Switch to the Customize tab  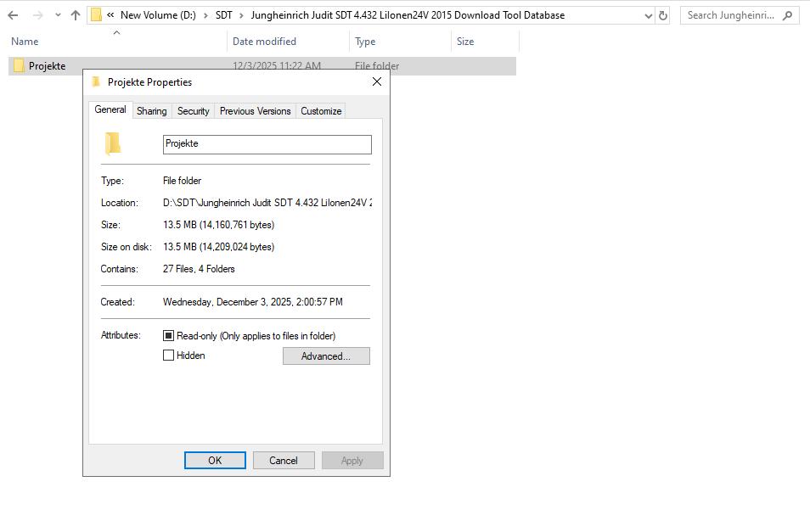pyautogui.click(x=321, y=111)
